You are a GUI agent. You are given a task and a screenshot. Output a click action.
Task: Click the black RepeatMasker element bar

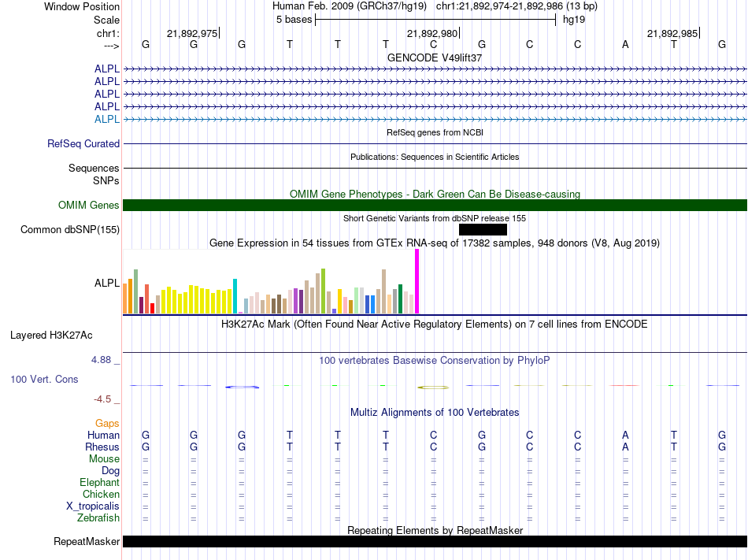tap(435, 541)
